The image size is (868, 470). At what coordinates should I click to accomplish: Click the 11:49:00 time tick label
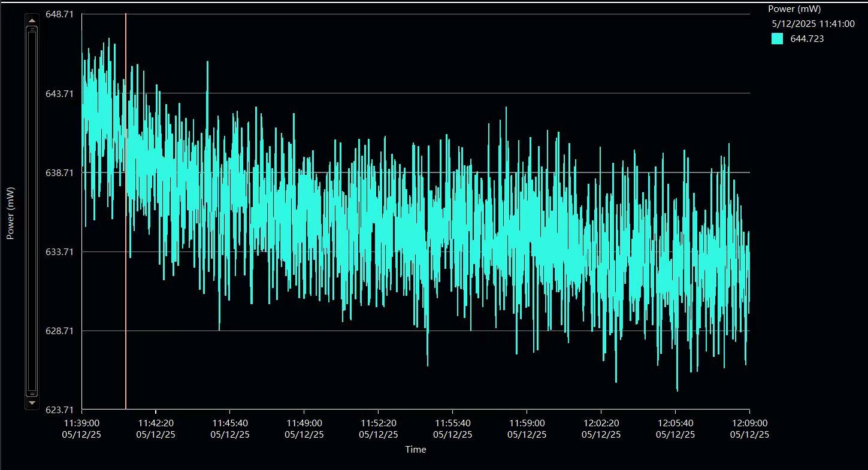point(304,423)
